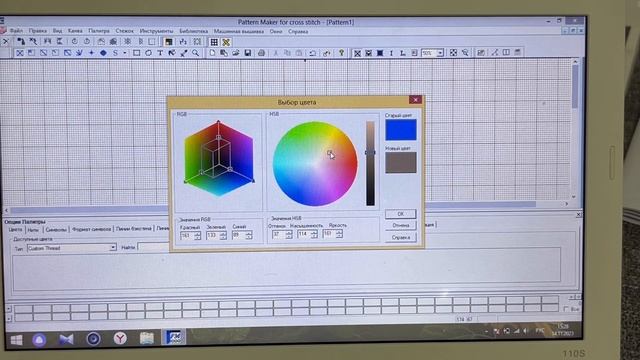Open the Файл menu
This screenshot has height=360, width=640.
[16, 31]
